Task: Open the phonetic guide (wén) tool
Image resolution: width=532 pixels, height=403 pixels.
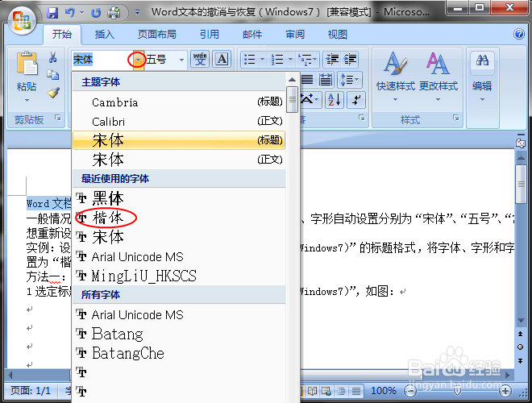Action: point(200,60)
